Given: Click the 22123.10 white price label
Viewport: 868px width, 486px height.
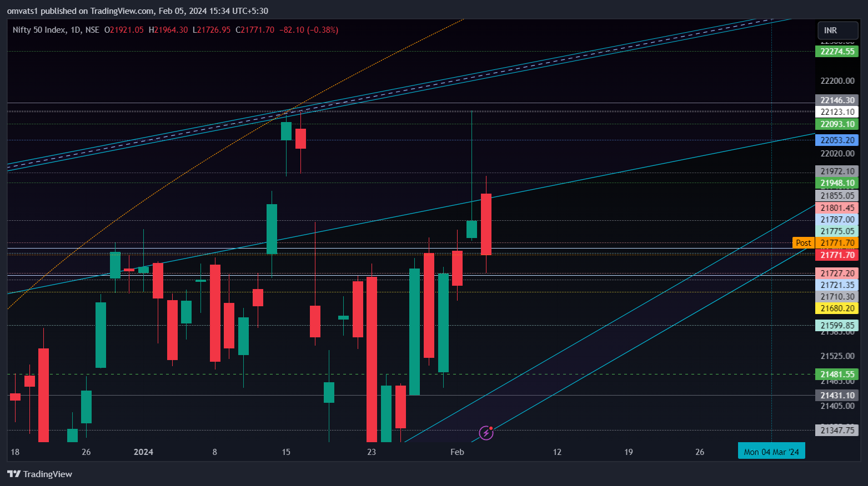Looking at the screenshot, I should click(x=837, y=112).
